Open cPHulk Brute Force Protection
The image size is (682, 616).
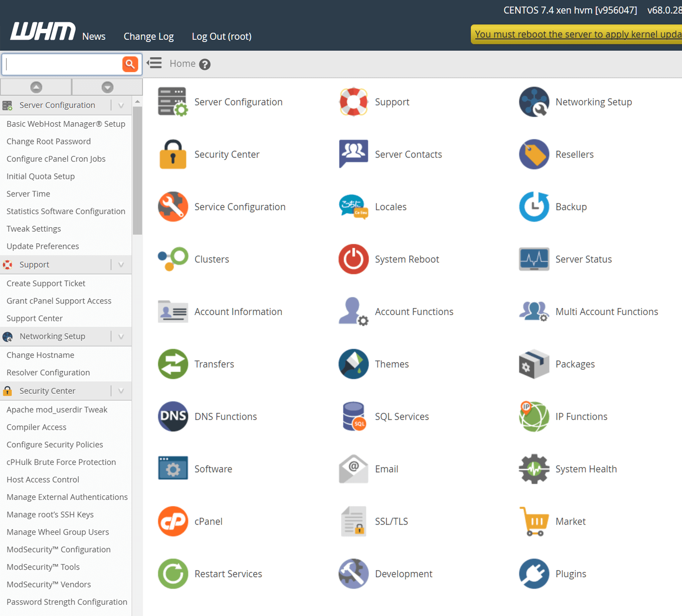pos(61,461)
